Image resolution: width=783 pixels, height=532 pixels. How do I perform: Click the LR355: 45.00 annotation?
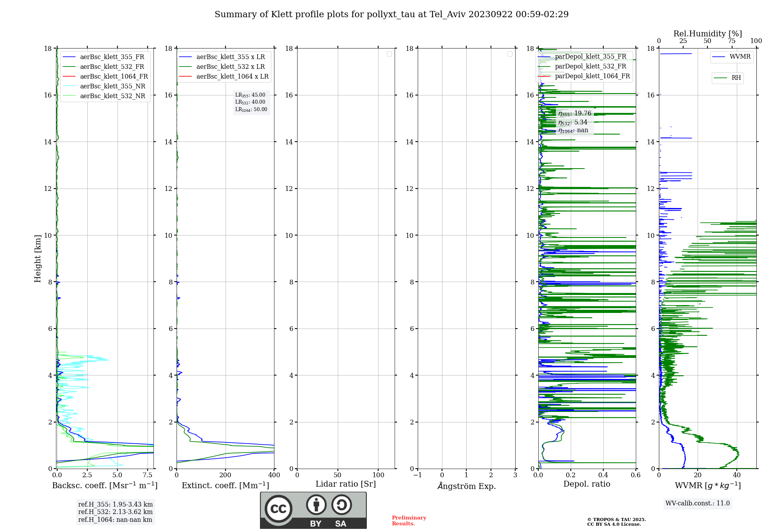point(250,95)
